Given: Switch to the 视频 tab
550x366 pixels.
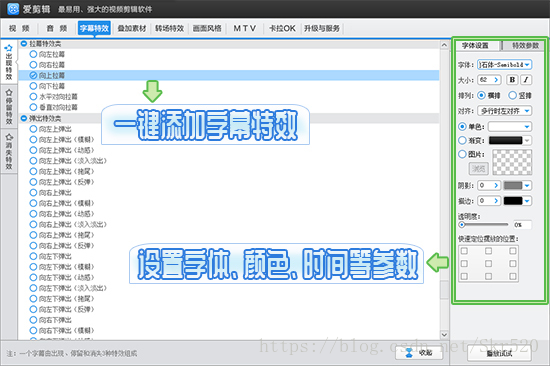Looking at the screenshot, I should click(19, 28).
